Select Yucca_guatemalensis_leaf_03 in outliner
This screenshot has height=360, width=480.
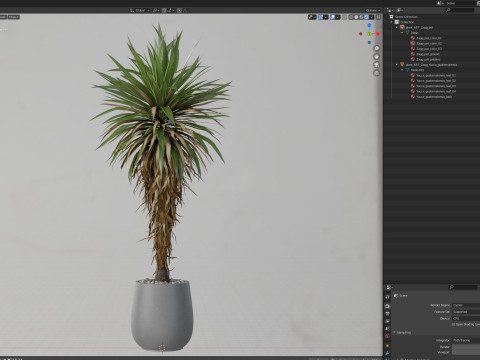click(436, 86)
